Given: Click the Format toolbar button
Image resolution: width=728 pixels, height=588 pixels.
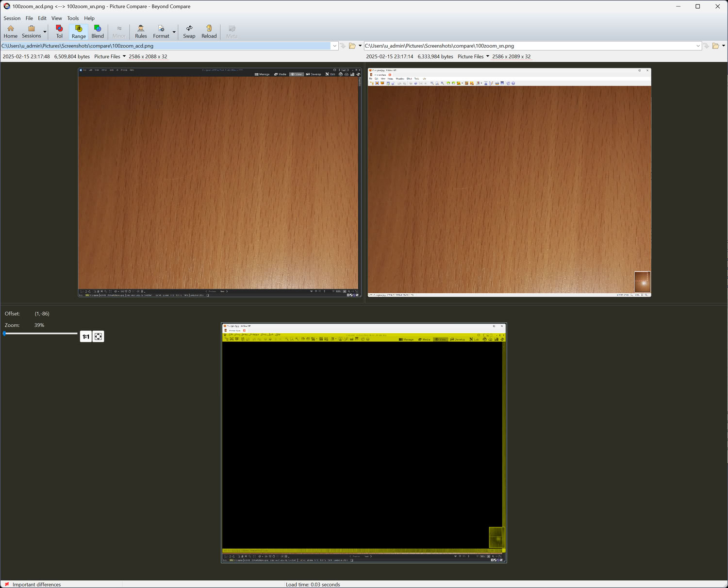Looking at the screenshot, I should [161, 32].
